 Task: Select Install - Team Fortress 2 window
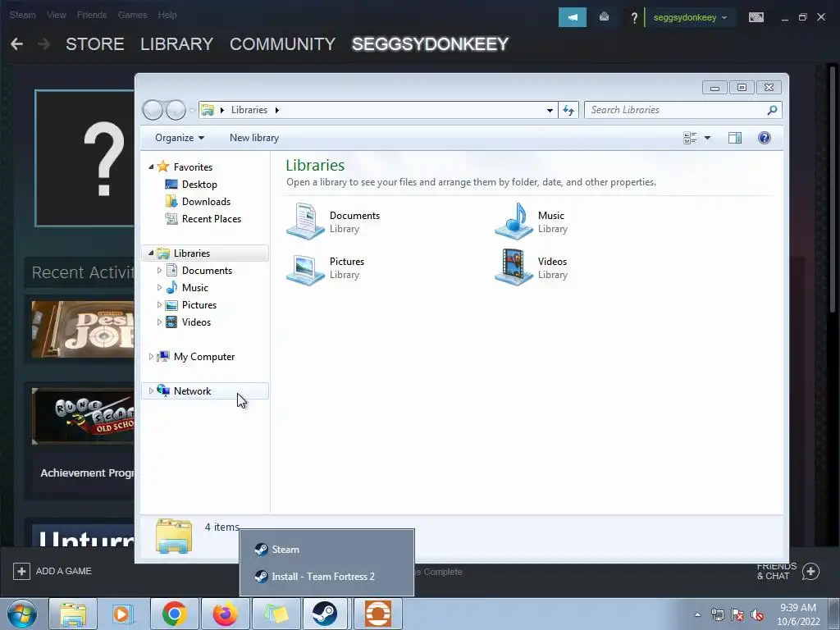click(326, 577)
